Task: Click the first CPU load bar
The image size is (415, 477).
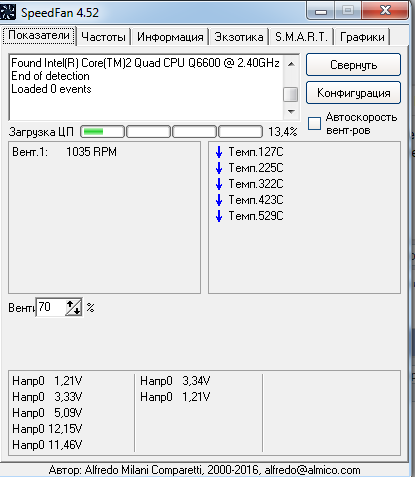Action: tap(102, 132)
